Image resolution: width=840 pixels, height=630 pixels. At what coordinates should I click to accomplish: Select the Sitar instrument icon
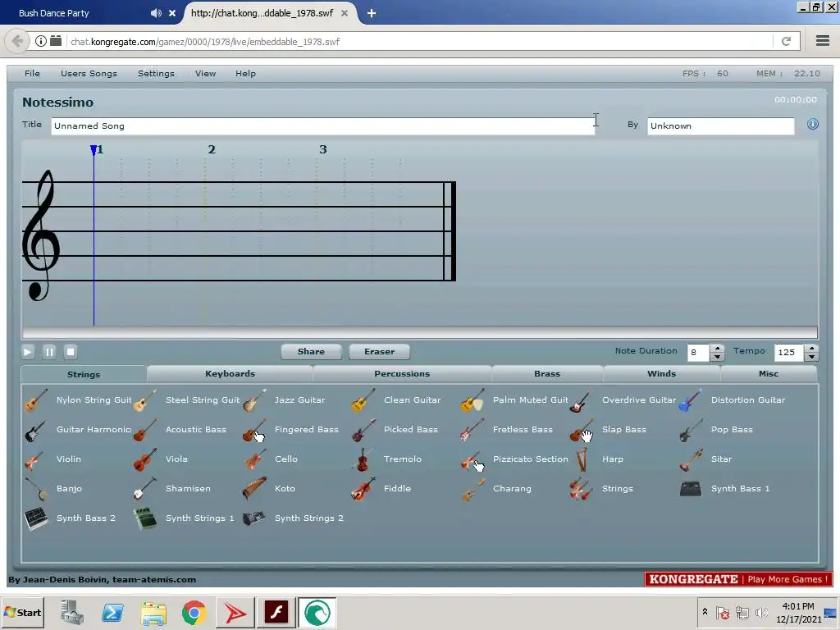pos(691,459)
